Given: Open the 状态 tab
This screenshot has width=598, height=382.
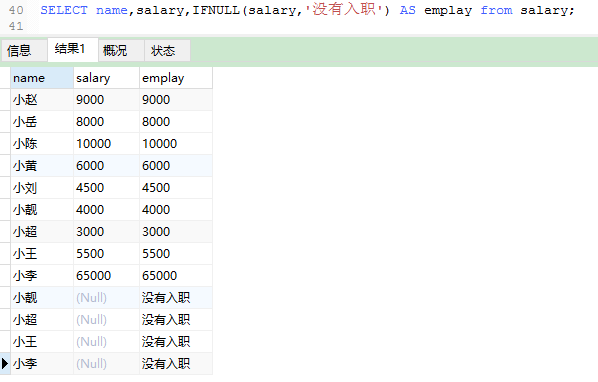Looking at the screenshot, I should point(167,50).
